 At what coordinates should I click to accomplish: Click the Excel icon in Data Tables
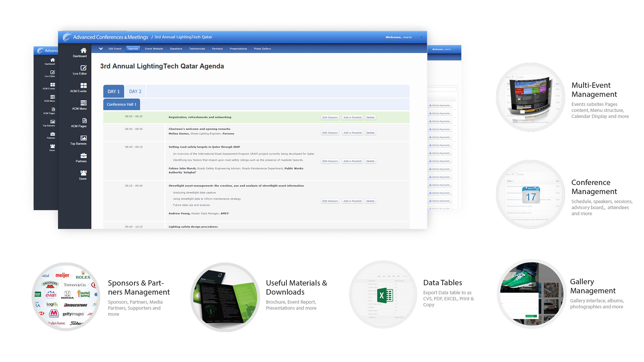(385, 296)
